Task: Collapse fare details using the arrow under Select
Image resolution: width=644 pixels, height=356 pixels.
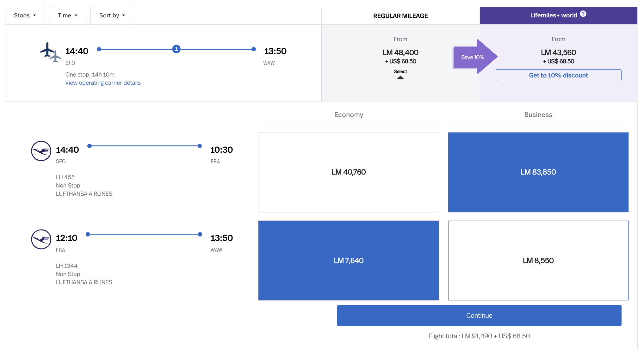Action: 400,77
